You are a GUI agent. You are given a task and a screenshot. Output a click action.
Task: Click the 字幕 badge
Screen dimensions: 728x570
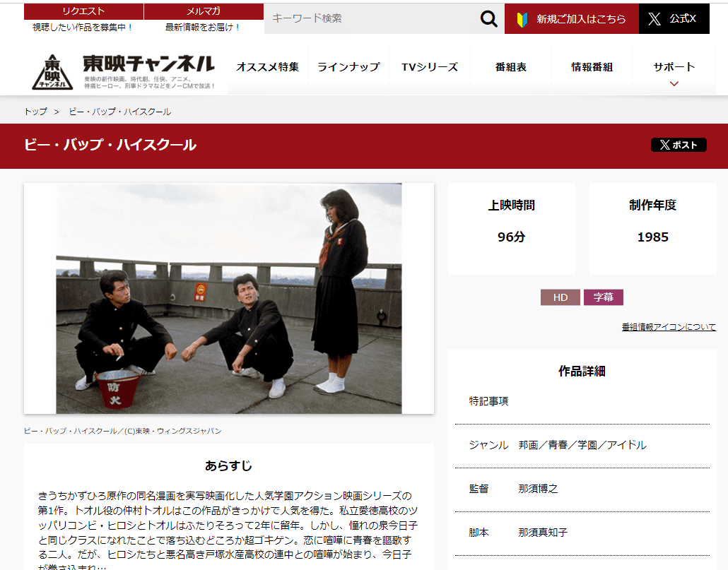point(603,297)
